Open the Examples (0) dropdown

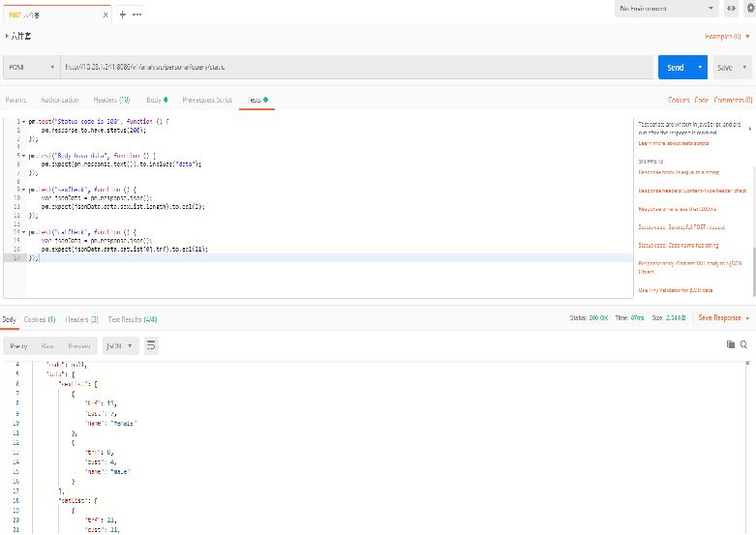727,37
